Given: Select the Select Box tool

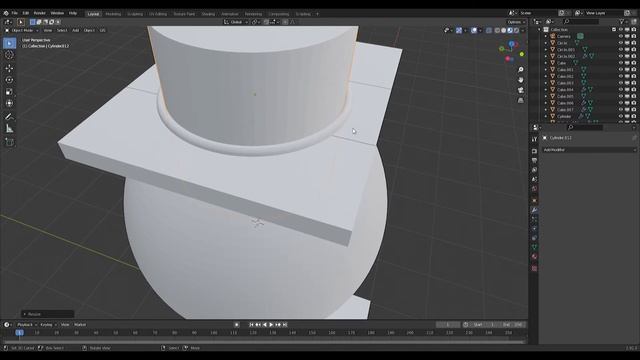Looking at the screenshot, I should [9, 43].
